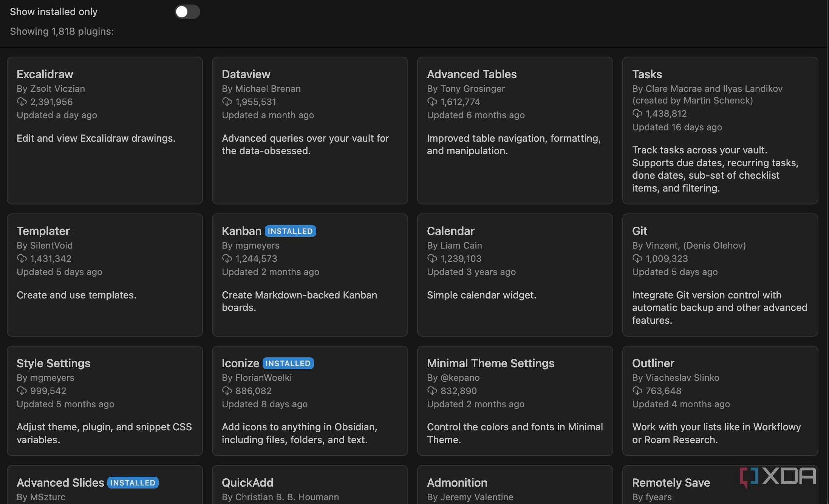
Task: Click 'Updated 16 days ago' on Tasks
Action: [677, 127]
